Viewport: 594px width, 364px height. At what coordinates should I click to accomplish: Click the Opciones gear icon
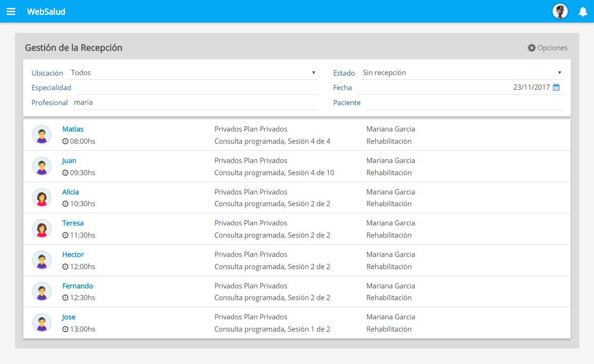(531, 48)
